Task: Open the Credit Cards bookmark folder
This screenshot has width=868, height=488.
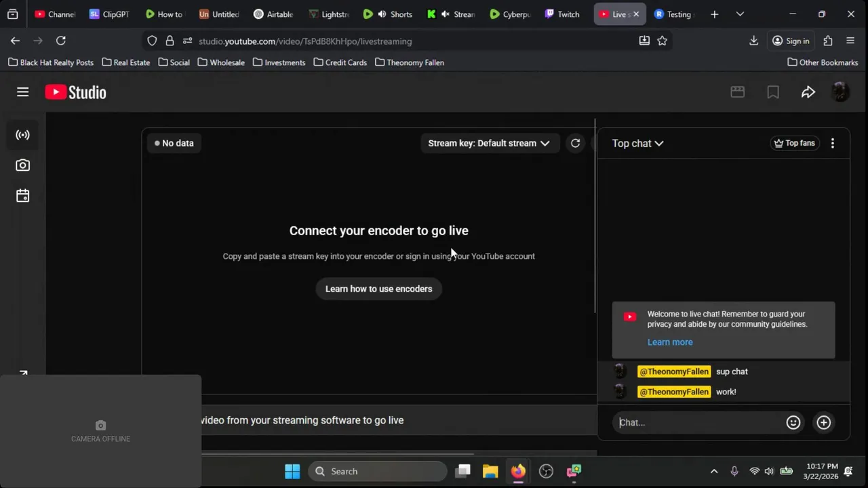Action: pos(340,62)
